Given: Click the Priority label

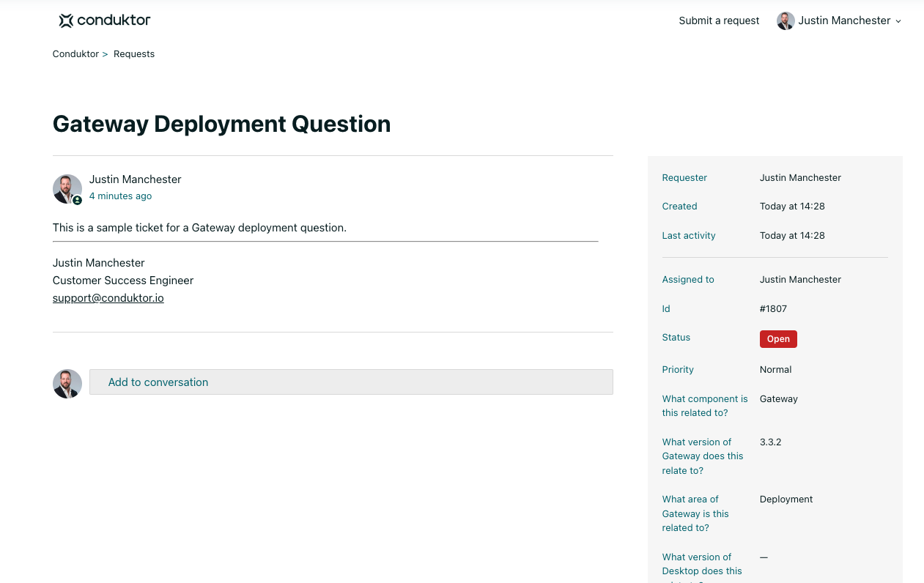Looking at the screenshot, I should click(678, 370).
